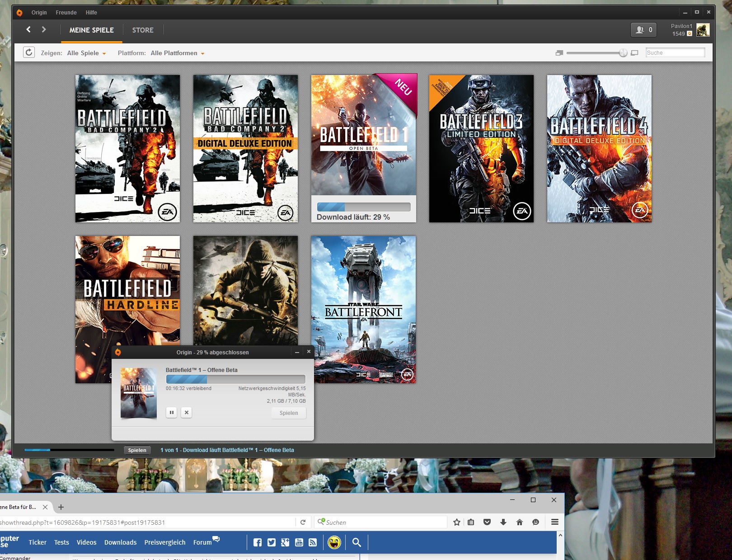Click the Origin logo icon in the title bar
732x560 pixels.
(x=19, y=13)
